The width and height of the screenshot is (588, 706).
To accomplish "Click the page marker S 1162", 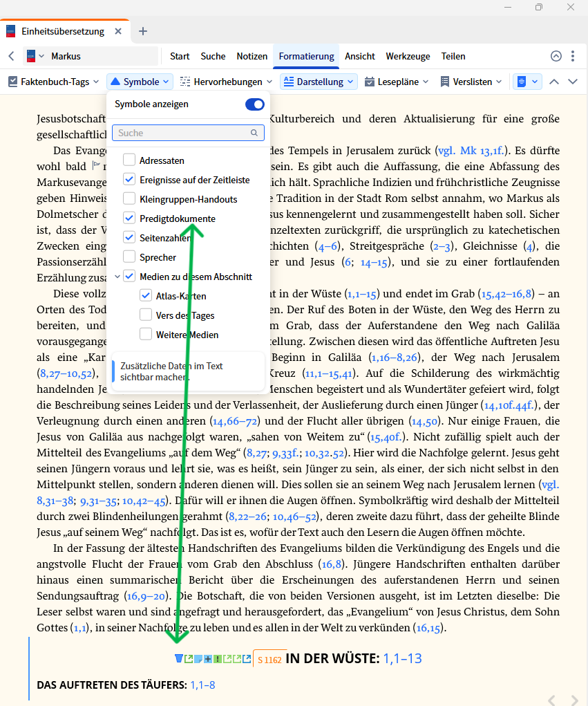I will pyautogui.click(x=269, y=660).
